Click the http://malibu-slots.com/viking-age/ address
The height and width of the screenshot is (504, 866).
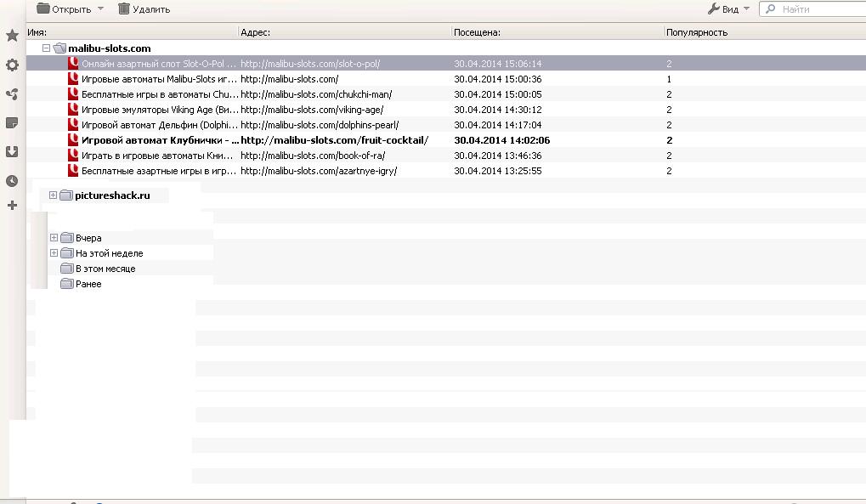(x=312, y=110)
